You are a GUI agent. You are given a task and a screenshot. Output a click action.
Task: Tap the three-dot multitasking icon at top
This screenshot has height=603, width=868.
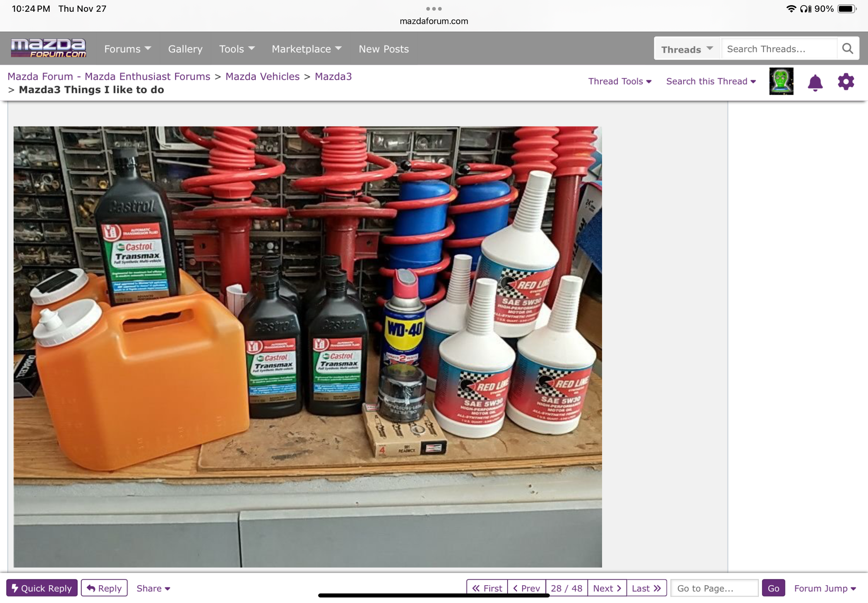point(433,9)
